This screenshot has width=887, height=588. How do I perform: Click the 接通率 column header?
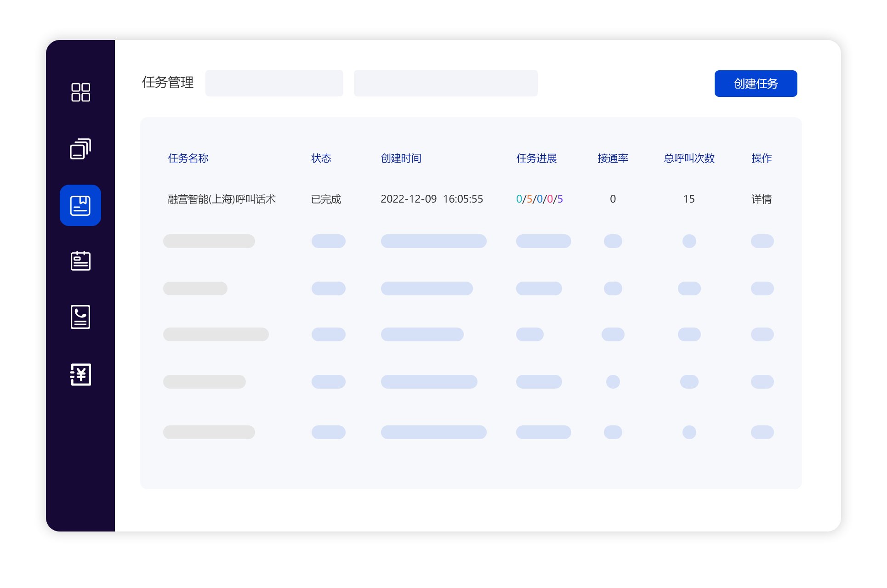tap(612, 158)
